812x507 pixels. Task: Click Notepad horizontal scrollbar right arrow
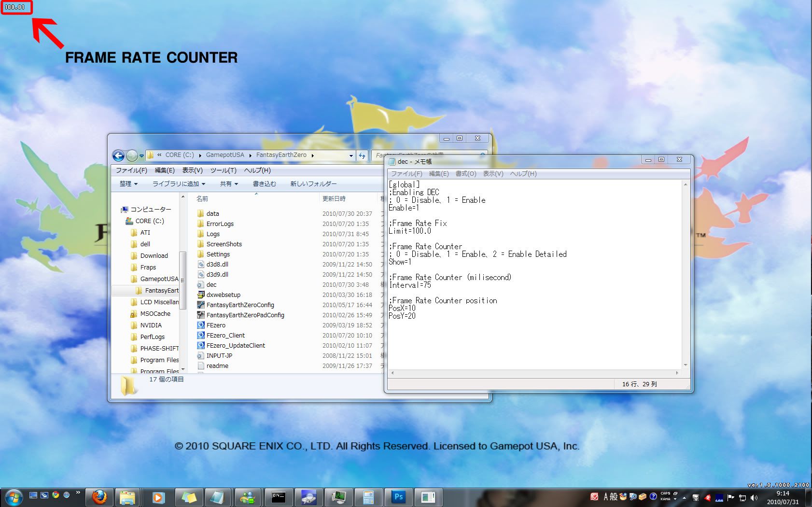point(677,373)
